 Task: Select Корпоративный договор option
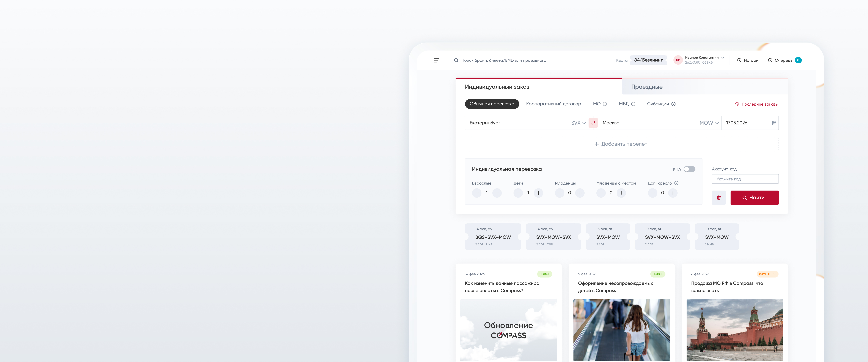(553, 104)
